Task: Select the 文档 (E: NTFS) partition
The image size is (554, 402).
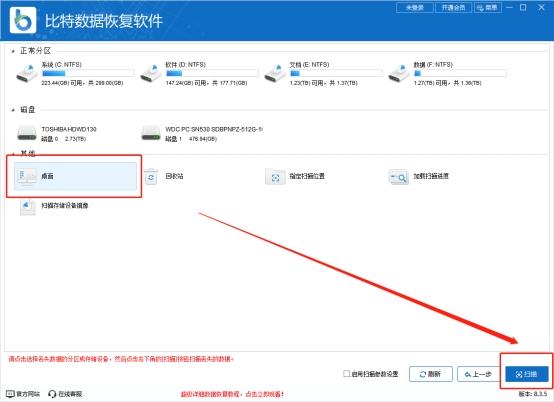Action: [323, 73]
